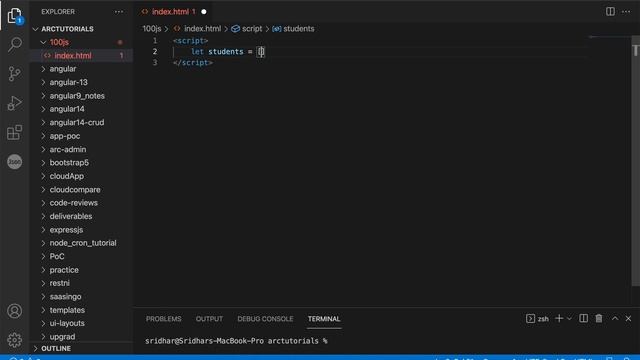Click the JSON extension icon in activity bar
Screen dimensions: 640x360
coord(15,162)
